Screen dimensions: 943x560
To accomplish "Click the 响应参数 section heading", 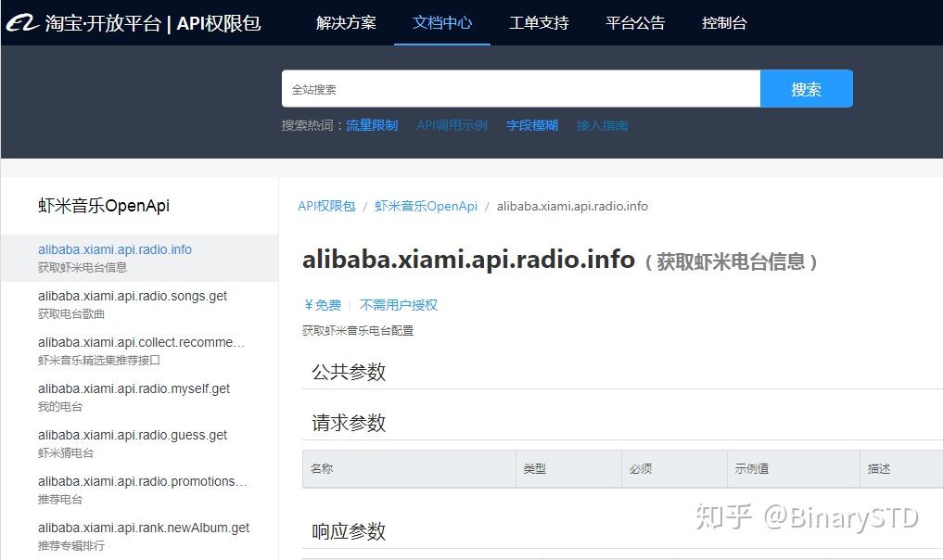I will 349,531.
